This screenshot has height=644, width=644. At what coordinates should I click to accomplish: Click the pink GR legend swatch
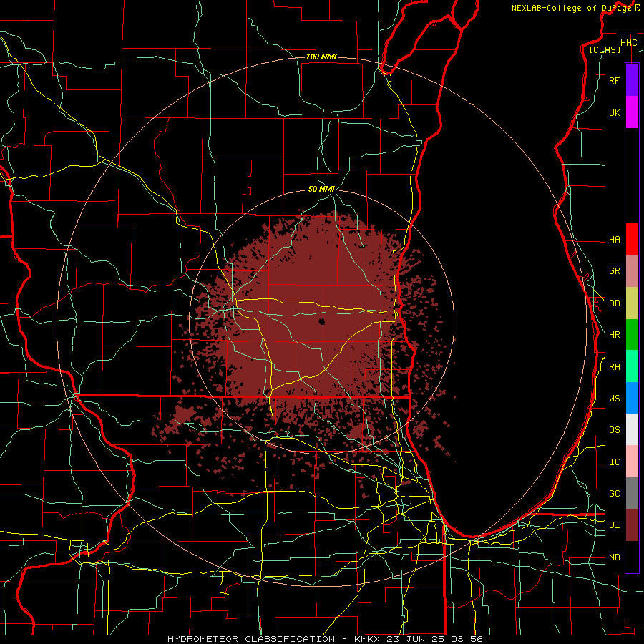632,271
